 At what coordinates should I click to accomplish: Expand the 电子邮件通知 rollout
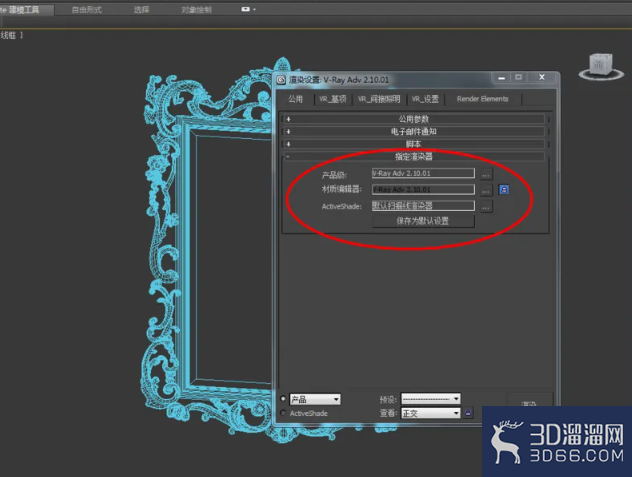coord(414,131)
